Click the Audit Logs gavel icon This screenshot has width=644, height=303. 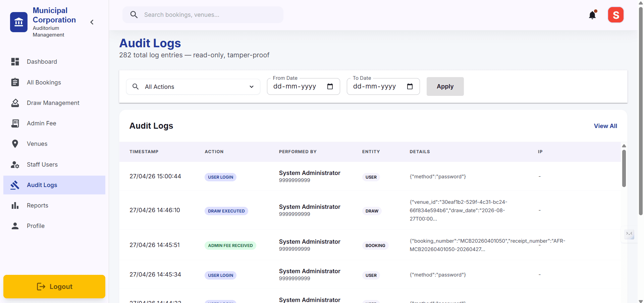[x=15, y=185]
